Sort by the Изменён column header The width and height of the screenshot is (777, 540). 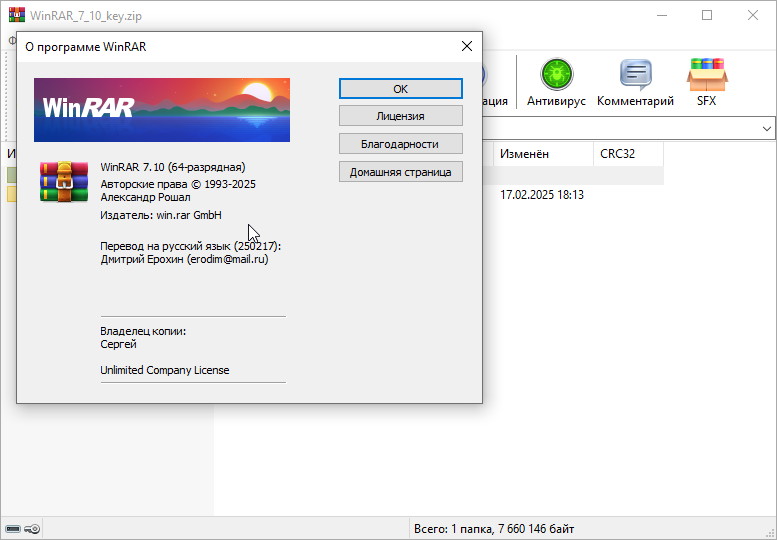point(543,154)
